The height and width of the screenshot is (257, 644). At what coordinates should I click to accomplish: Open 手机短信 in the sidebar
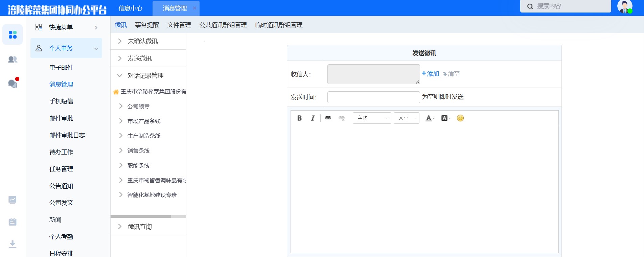[61, 101]
